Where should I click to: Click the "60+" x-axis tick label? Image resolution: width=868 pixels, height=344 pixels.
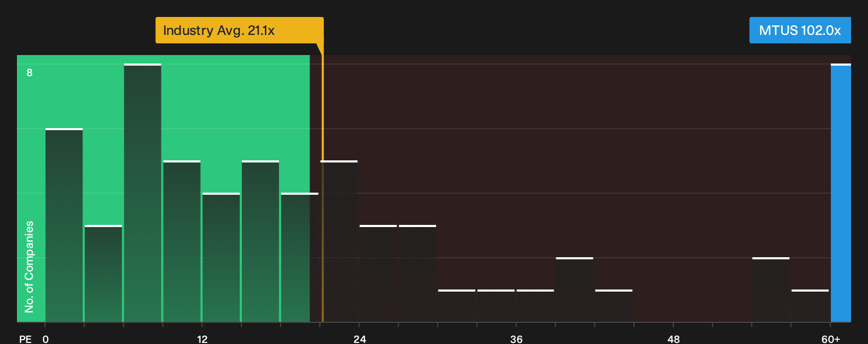tap(831, 339)
